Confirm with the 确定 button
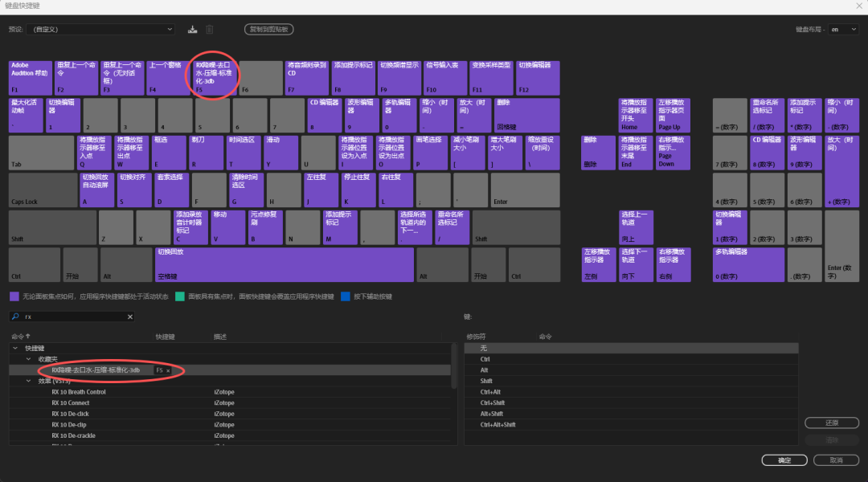The width and height of the screenshot is (868, 482). 784,460
